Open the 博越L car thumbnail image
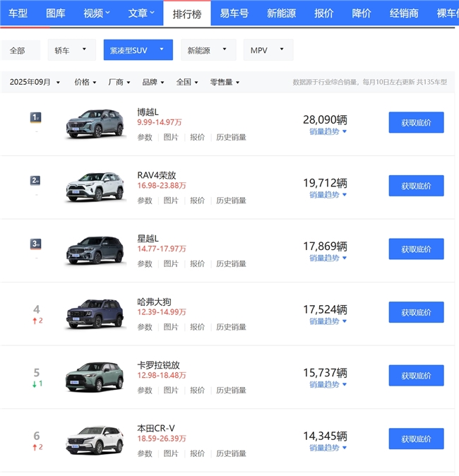459x476 pixels. (x=95, y=124)
